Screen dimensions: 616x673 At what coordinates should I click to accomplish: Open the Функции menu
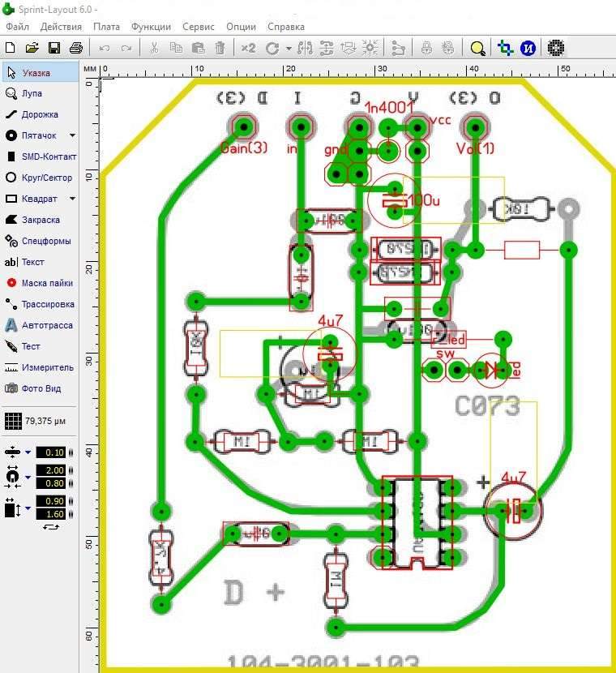(x=151, y=26)
